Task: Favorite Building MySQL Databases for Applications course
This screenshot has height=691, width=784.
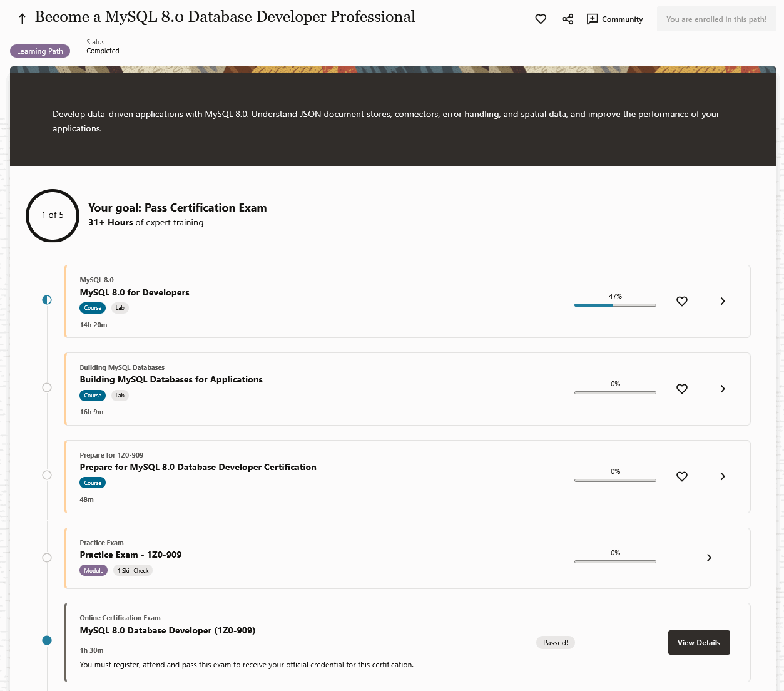Action: (x=682, y=389)
